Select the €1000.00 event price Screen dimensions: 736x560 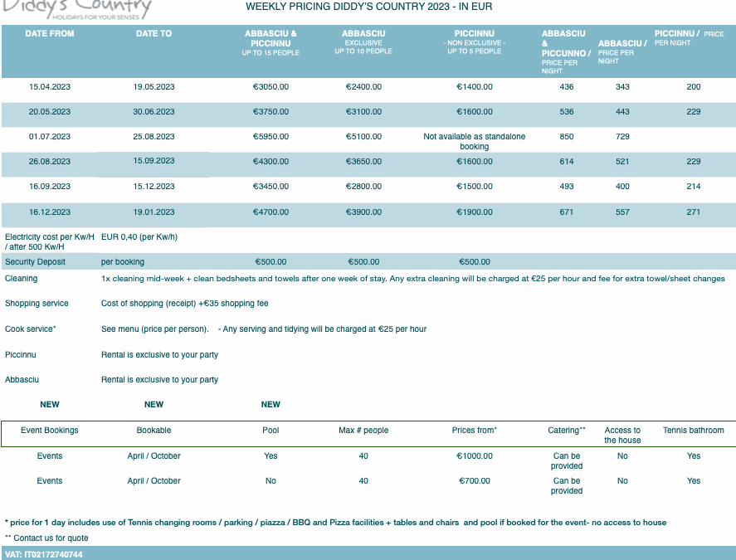[x=475, y=455]
